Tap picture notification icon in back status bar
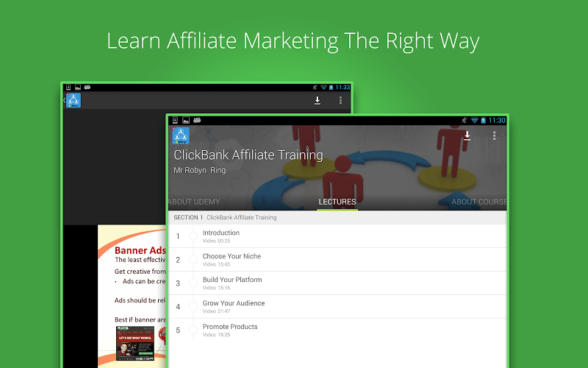588x368 pixels. tap(78, 87)
